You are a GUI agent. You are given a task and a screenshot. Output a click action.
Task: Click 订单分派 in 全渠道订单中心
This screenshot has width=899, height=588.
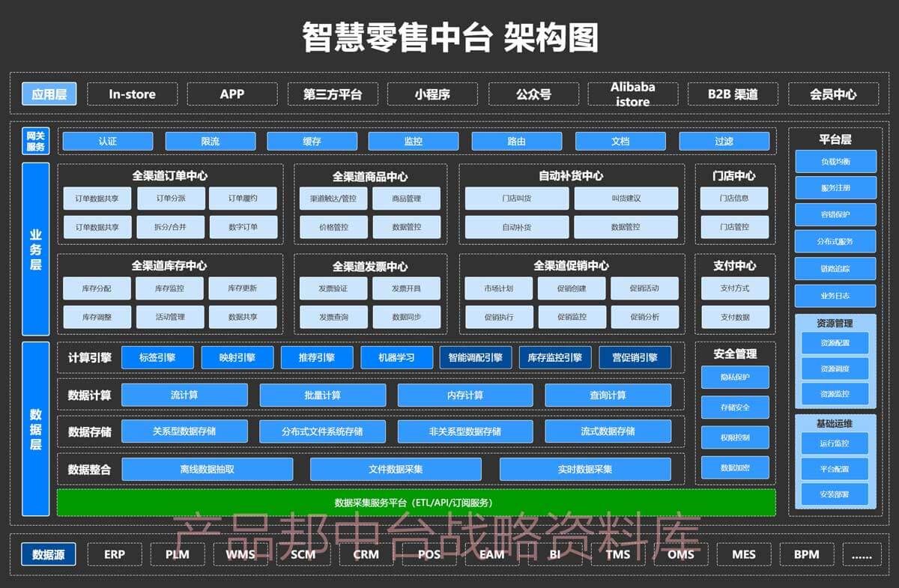pos(170,198)
